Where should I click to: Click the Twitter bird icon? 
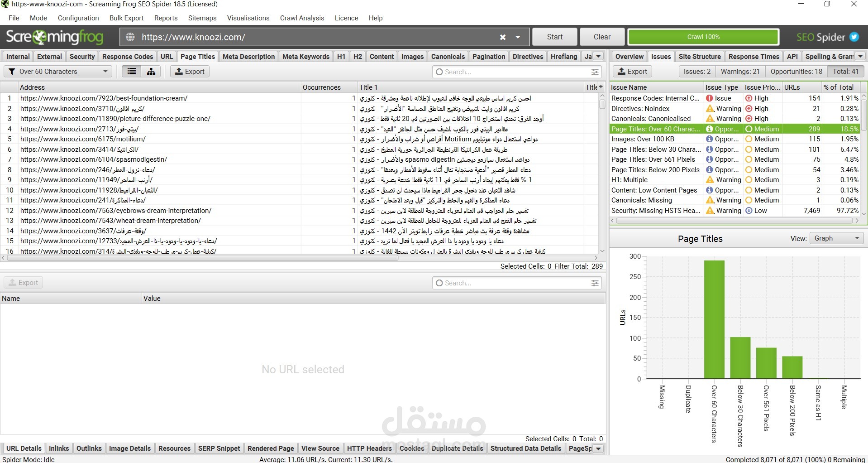[854, 37]
